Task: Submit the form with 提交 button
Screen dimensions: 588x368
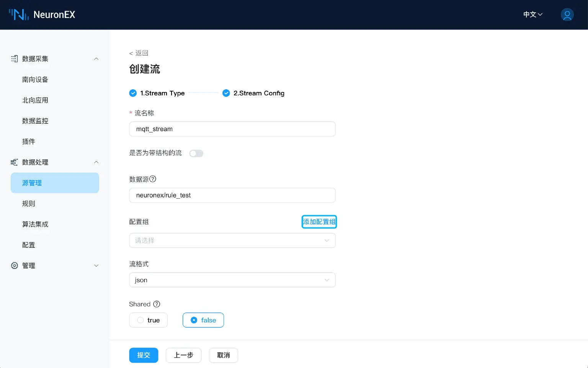Action: tap(144, 355)
